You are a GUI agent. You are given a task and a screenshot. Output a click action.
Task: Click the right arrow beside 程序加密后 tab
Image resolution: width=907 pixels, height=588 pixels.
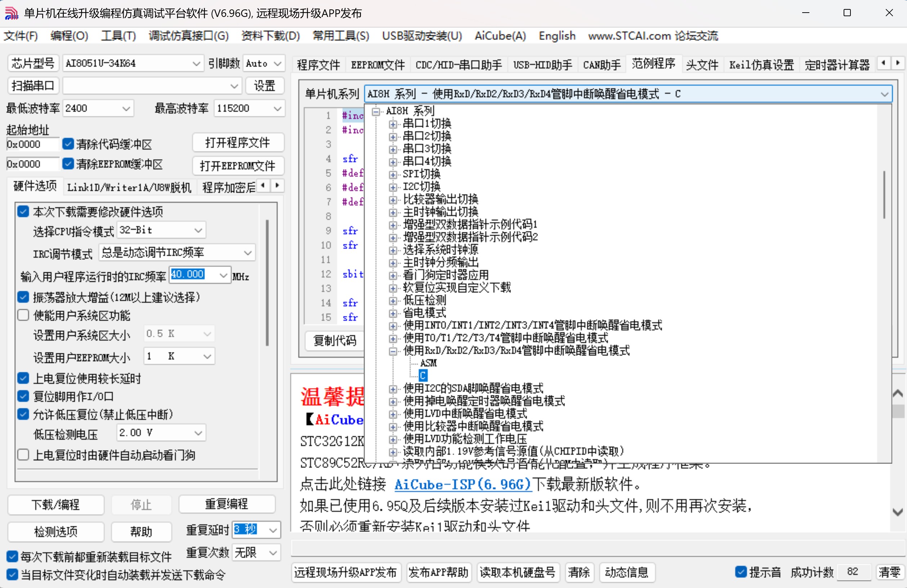click(x=277, y=186)
